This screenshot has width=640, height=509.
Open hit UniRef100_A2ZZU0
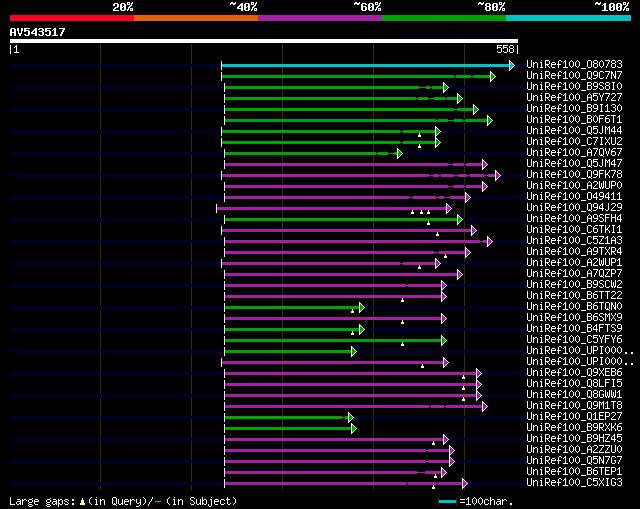574,450
